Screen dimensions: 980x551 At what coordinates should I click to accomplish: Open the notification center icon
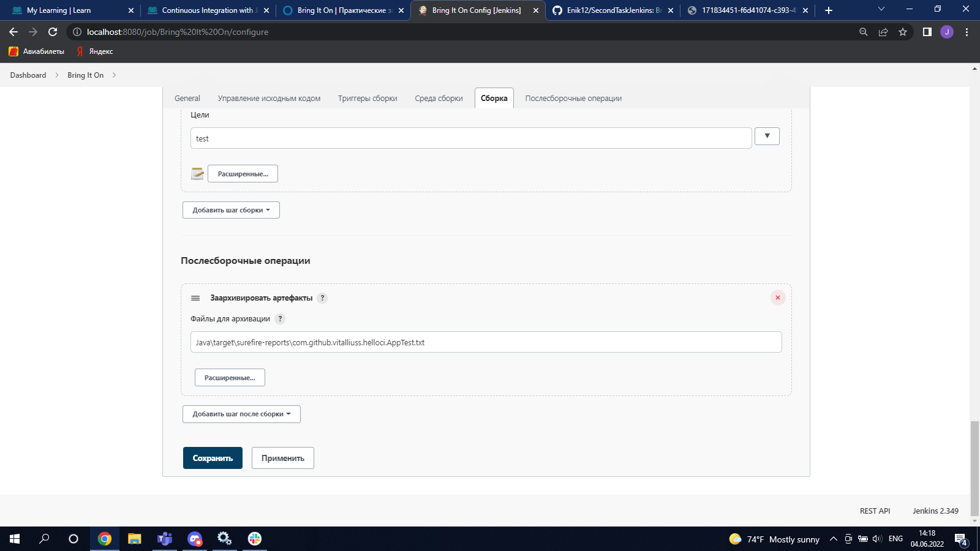pos(961,539)
